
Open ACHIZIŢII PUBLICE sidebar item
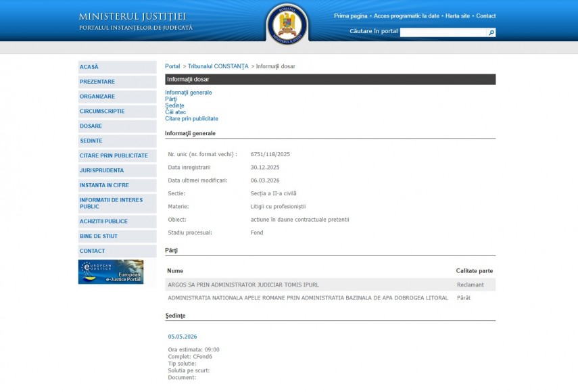tap(103, 221)
